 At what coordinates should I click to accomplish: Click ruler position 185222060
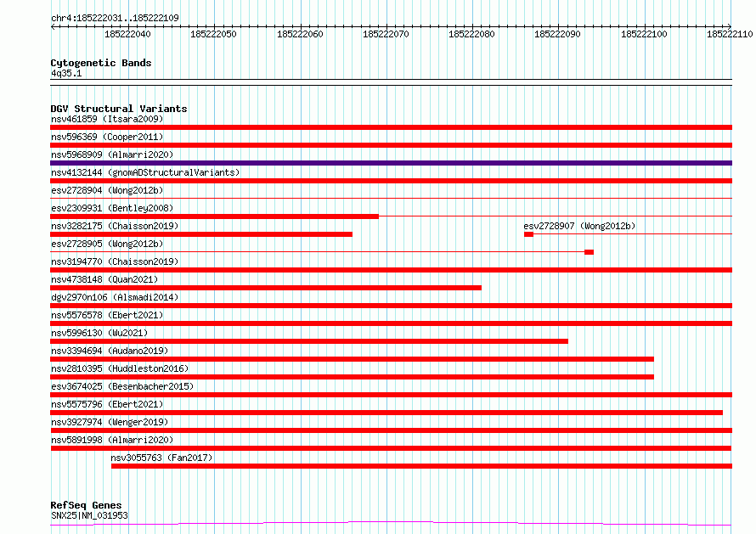[299, 34]
